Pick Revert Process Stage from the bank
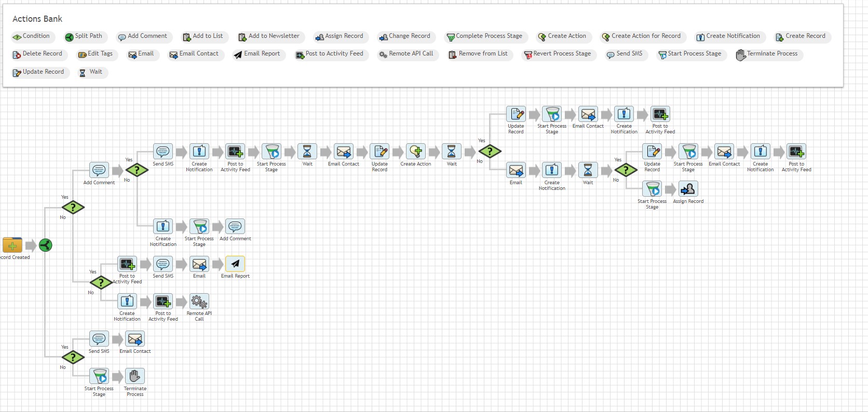 click(558, 54)
